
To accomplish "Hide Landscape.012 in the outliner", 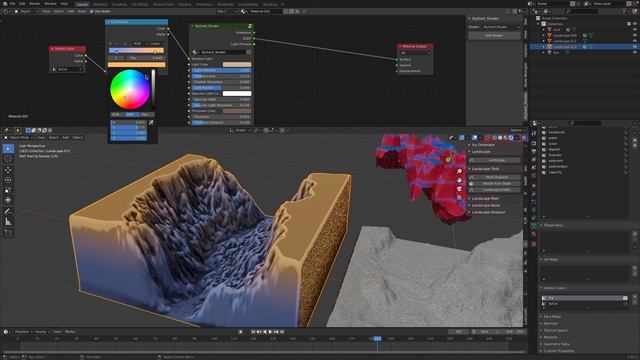I will [x=634, y=41].
